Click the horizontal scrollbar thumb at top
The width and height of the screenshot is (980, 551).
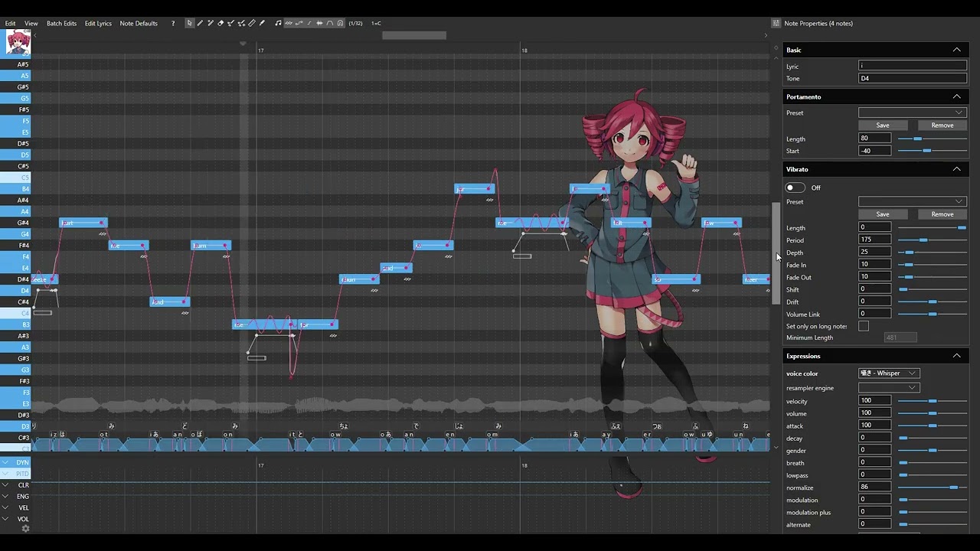(414, 35)
